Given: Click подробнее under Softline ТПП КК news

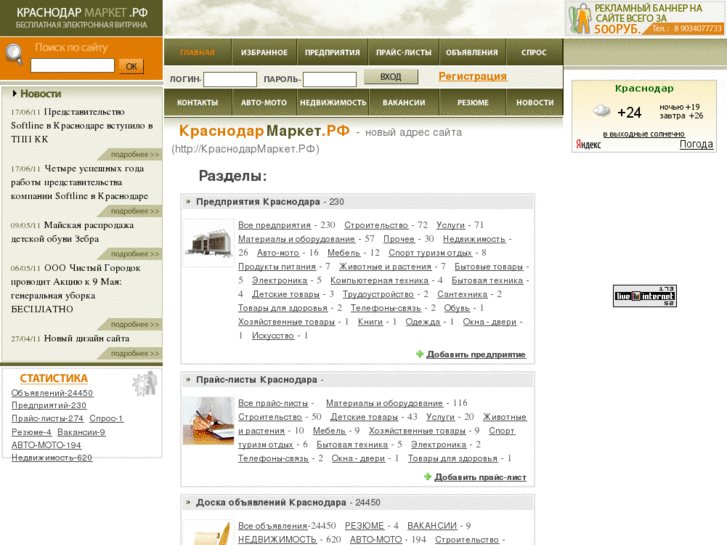Looking at the screenshot, I should (134, 154).
